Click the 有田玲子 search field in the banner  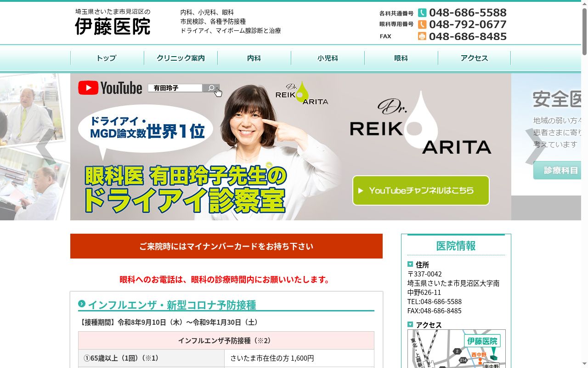(x=175, y=88)
